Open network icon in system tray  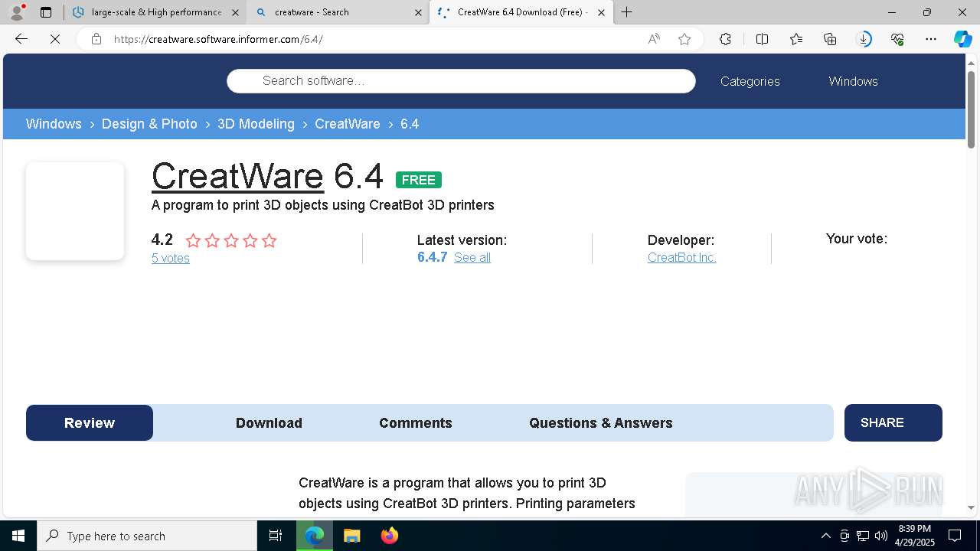(863, 536)
